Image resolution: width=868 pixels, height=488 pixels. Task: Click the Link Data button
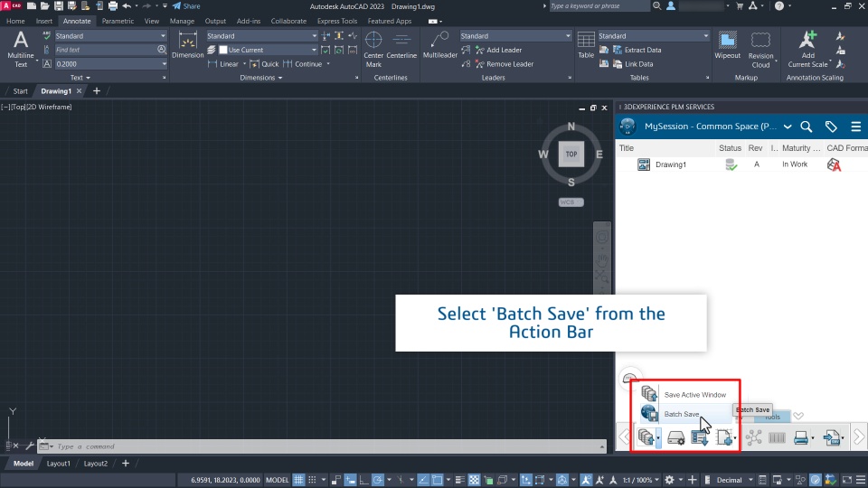(x=633, y=64)
